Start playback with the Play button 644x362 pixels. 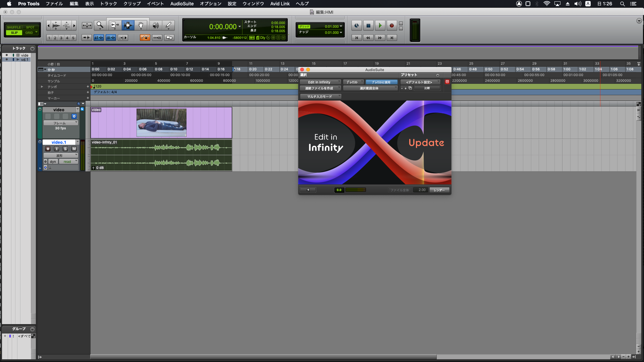(380, 25)
